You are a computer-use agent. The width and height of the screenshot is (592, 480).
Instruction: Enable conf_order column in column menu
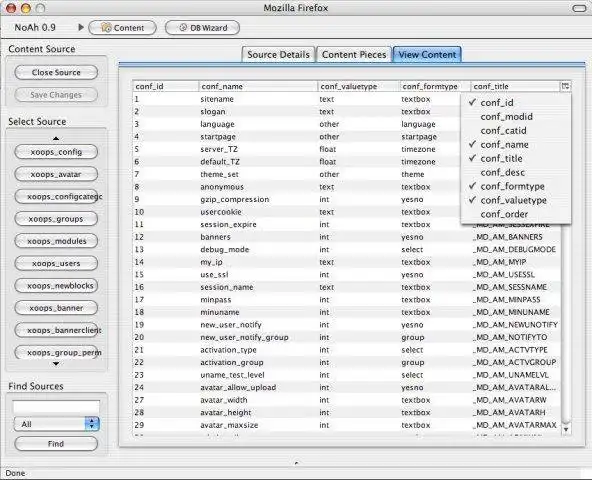pos(516,214)
